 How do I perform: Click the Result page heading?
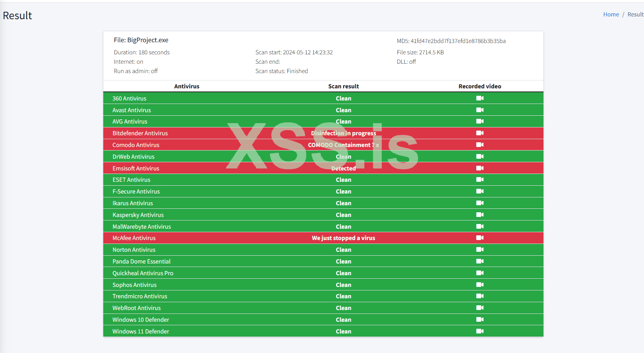pos(17,16)
